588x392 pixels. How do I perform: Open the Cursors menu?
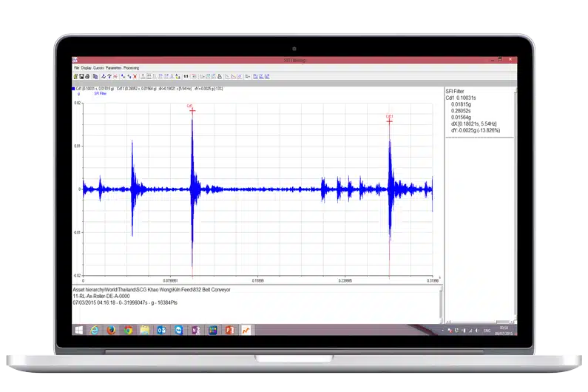click(x=98, y=68)
